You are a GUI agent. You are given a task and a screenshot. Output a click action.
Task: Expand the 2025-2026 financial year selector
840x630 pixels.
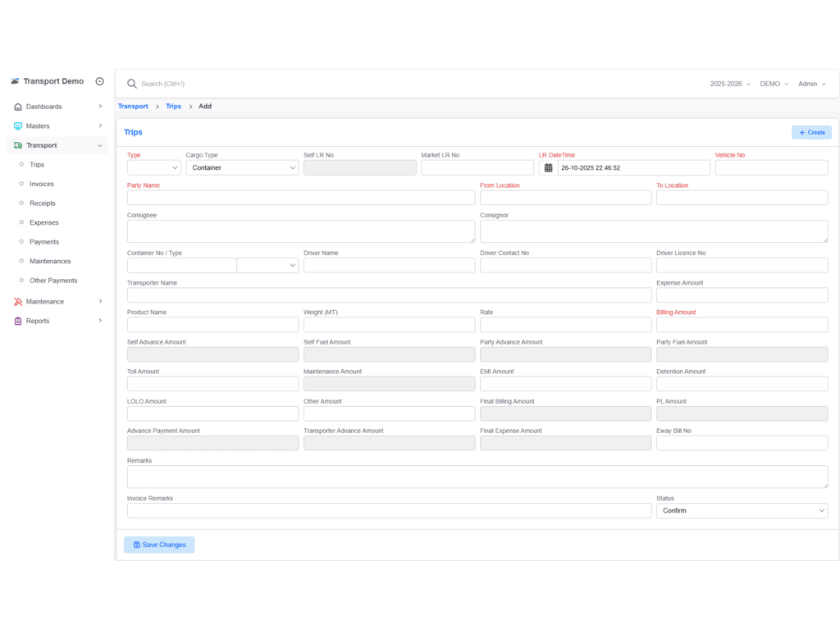(x=729, y=84)
